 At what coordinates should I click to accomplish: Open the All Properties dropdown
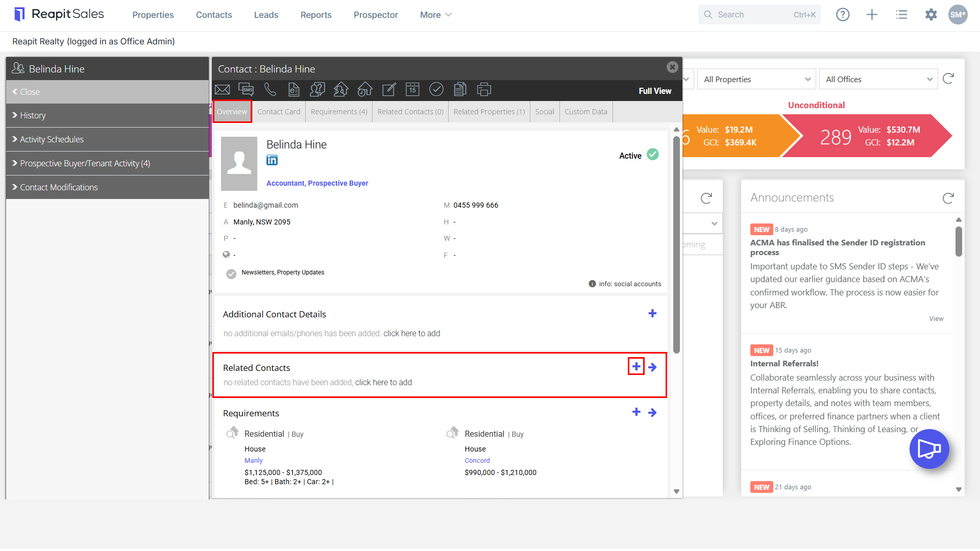(x=756, y=79)
